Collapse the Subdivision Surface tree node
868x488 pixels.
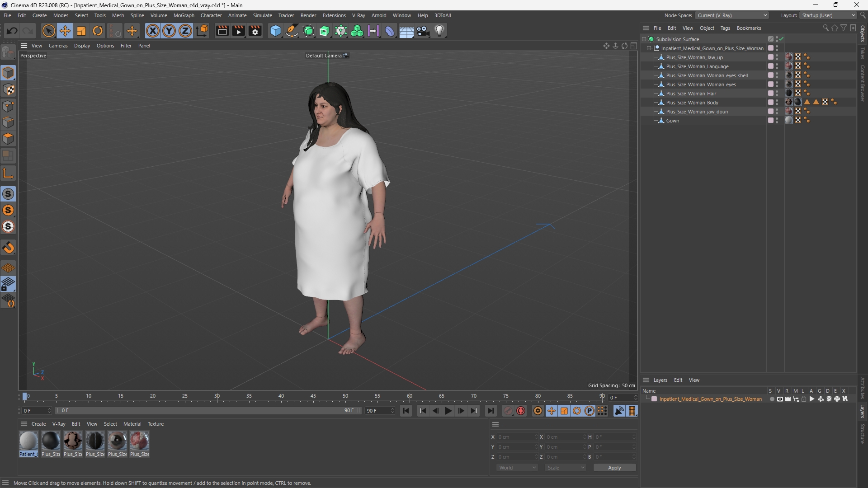point(644,39)
